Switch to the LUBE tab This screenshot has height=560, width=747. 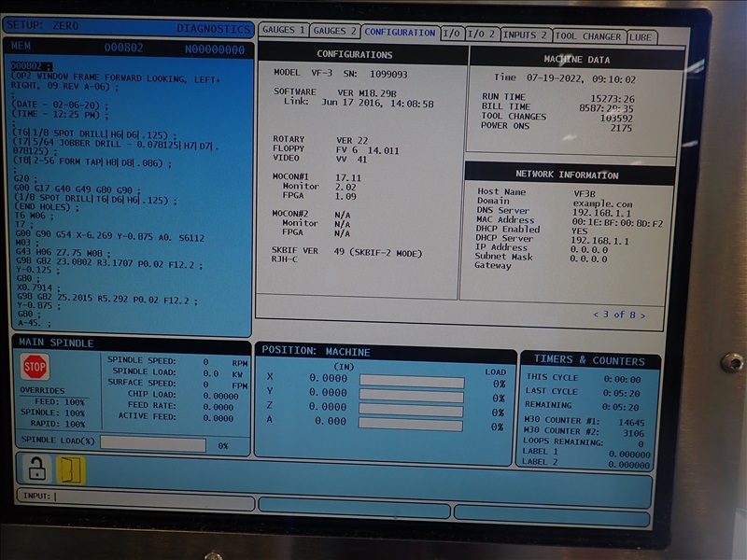(x=642, y=37)
